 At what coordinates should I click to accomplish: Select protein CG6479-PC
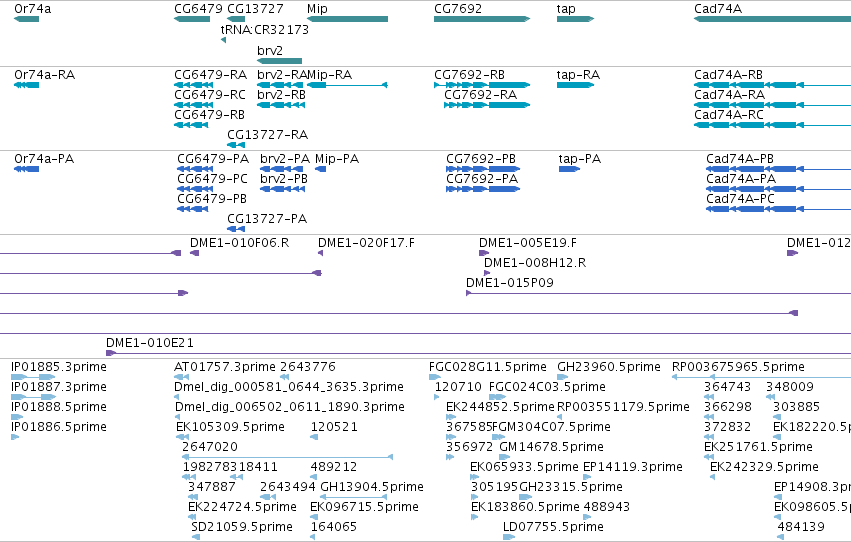pyautogui.click(x=195, y=189)
